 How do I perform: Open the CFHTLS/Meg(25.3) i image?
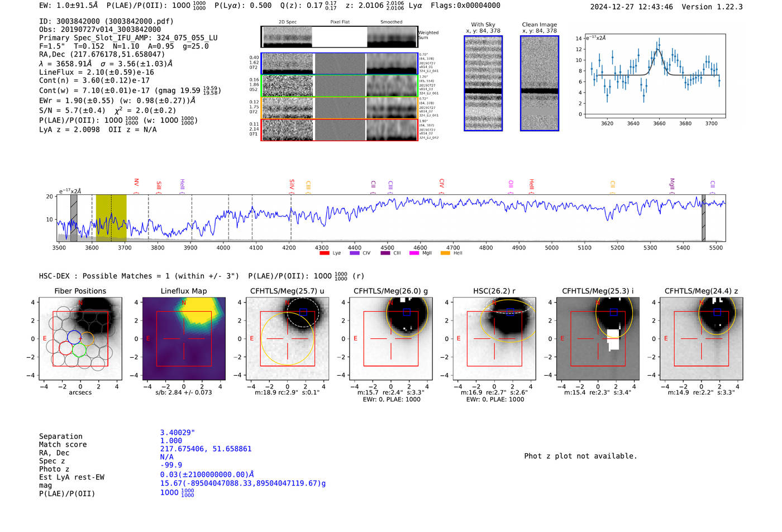[x=598, y=338]
